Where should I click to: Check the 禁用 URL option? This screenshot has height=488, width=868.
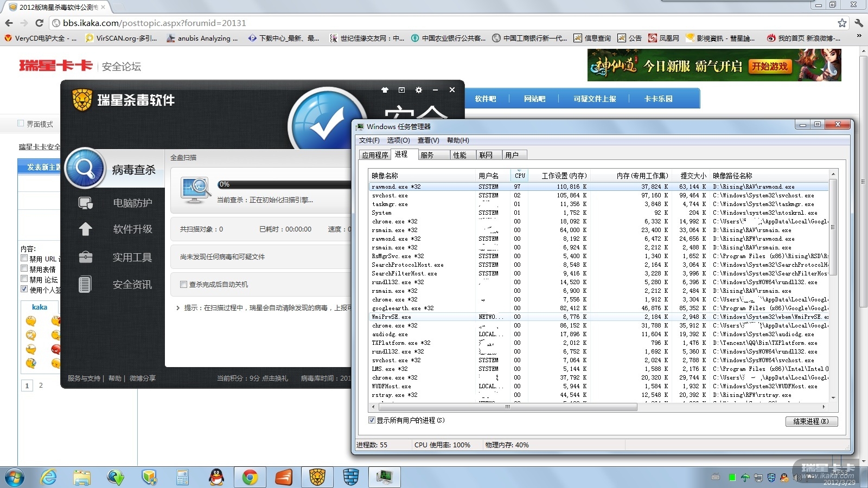(24, 258)
